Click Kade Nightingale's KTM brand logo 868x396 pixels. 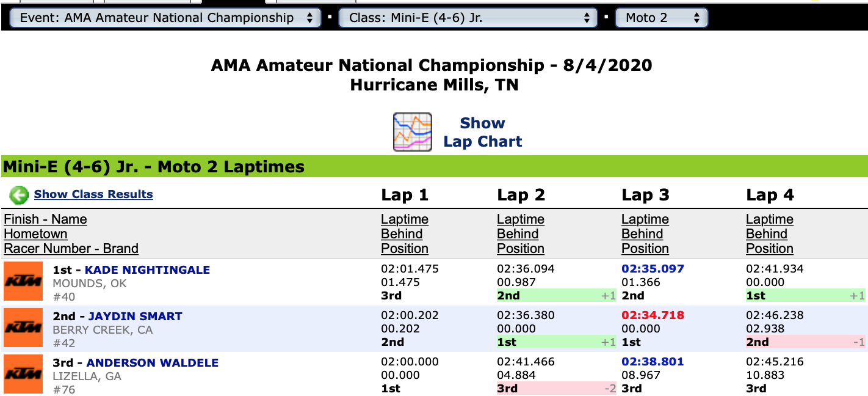pos(23,282)
